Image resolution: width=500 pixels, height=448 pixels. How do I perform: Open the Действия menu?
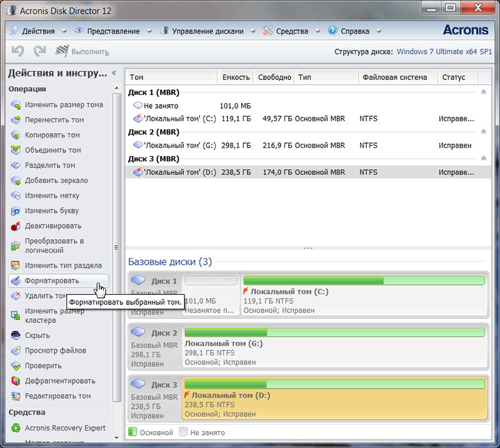38,31
